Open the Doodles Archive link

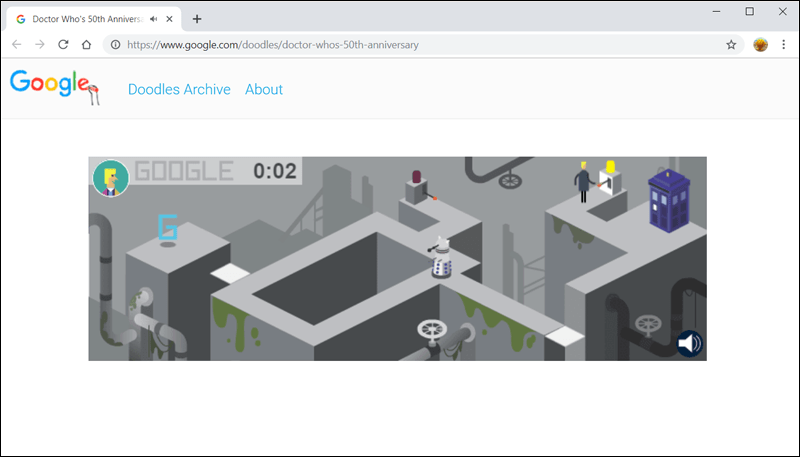[x=179, y=89]
